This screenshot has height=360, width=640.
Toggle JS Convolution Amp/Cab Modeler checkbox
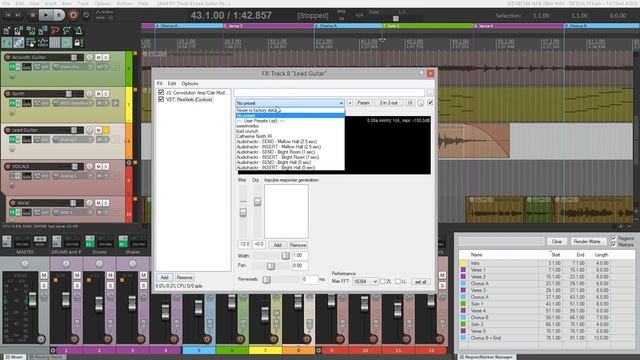(x=161, y=93)
